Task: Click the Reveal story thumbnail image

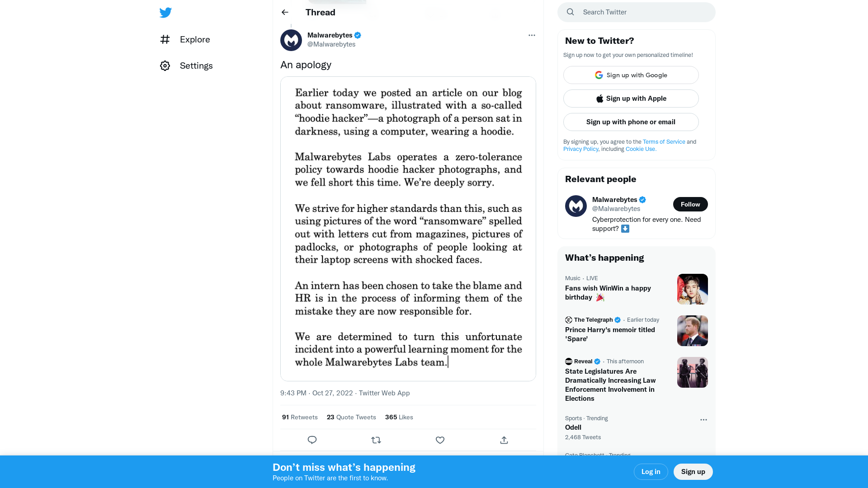Action: point(692,372)
